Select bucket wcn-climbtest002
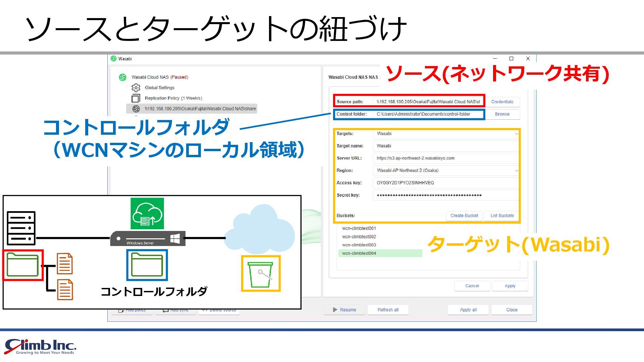This screenshot has width=644, height=362. pyautogui.click(x=359, y=237)
